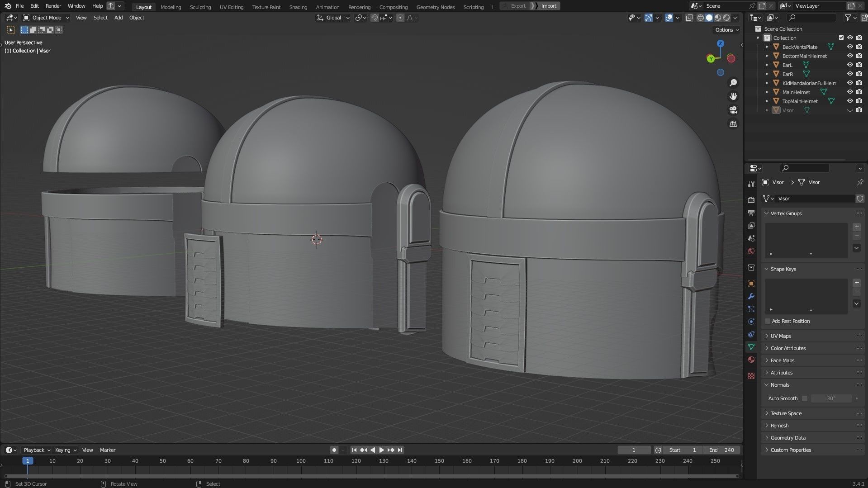Open the viewport Options dropdown
Image resolution: width=868 pixels, height=488 pixels.
coord(727,30)
